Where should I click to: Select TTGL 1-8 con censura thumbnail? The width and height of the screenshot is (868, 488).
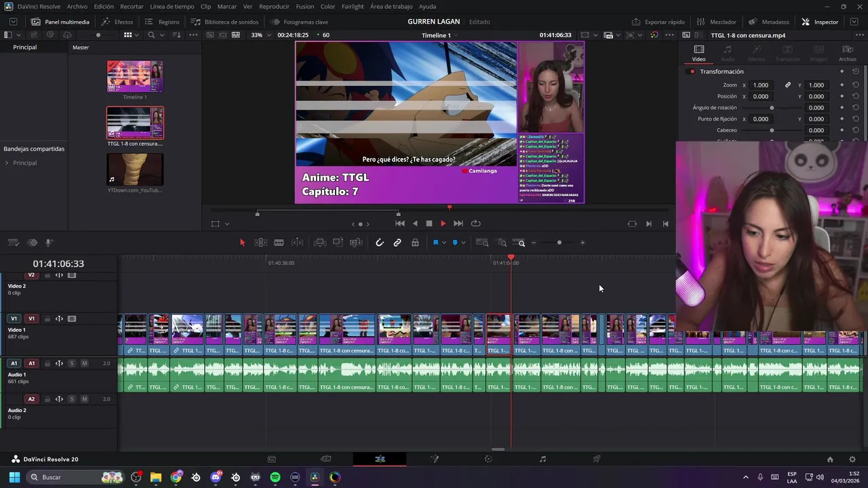point(135,123)
